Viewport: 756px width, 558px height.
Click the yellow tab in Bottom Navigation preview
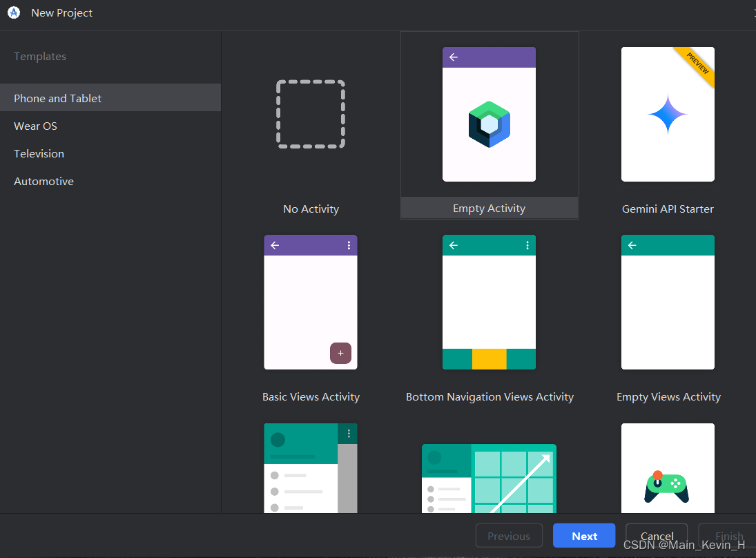pyautogui.click(x=489, y=359)
